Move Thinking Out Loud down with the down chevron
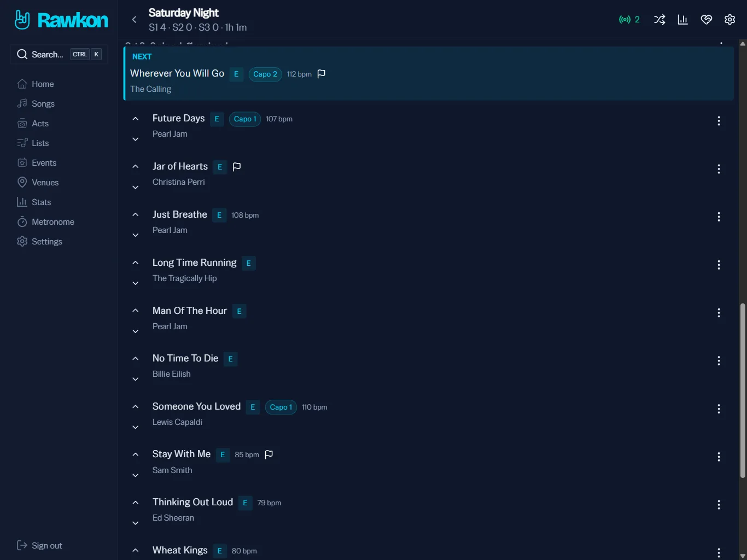 136,523
